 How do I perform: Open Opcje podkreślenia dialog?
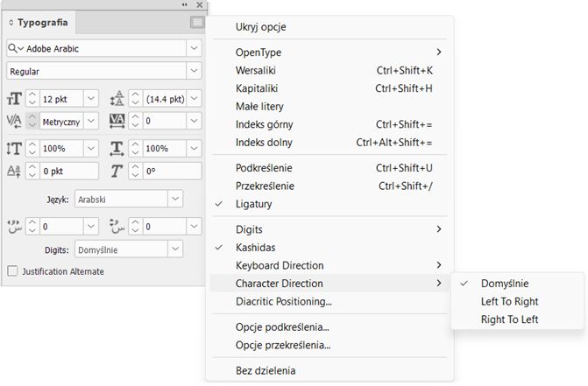[330, 327]
